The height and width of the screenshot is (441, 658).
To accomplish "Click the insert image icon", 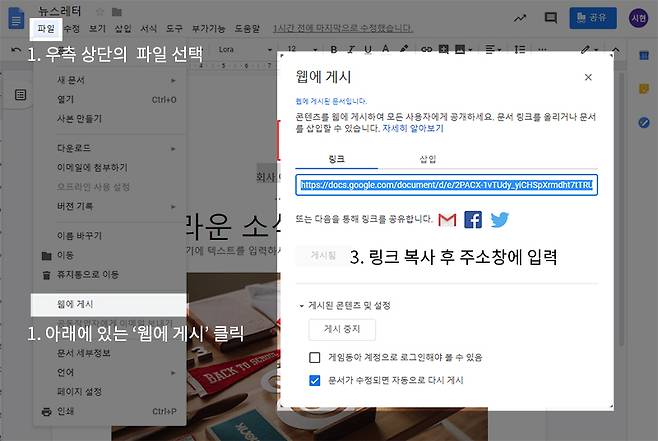I will click(x=460, y=50).
